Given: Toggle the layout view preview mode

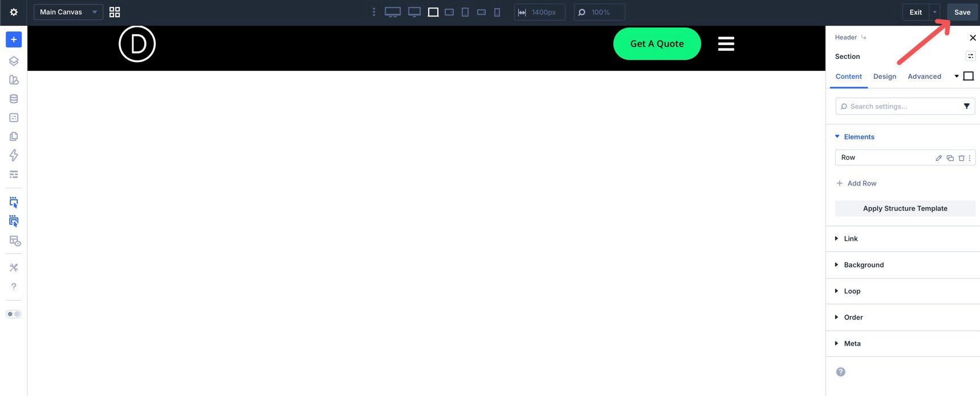Looking at the screenshot, I should [15, 241].
